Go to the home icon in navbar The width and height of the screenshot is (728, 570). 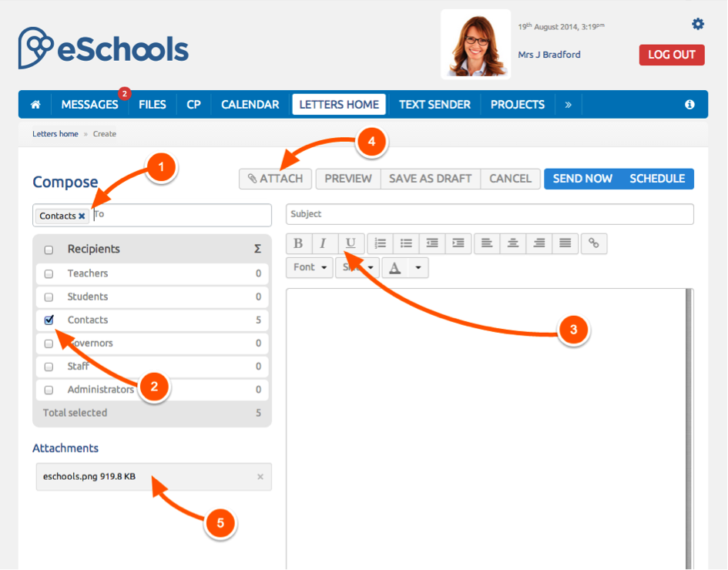click(35, 105)
